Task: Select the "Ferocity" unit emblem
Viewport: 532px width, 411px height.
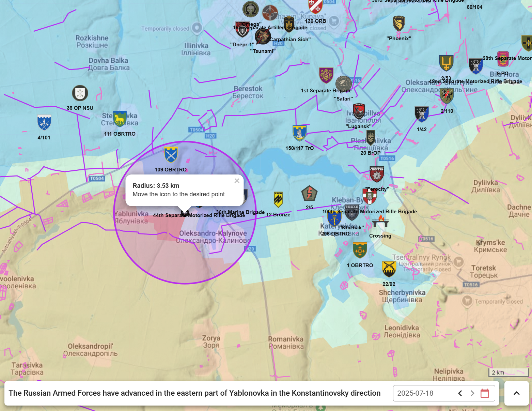Action: [377, 174]
